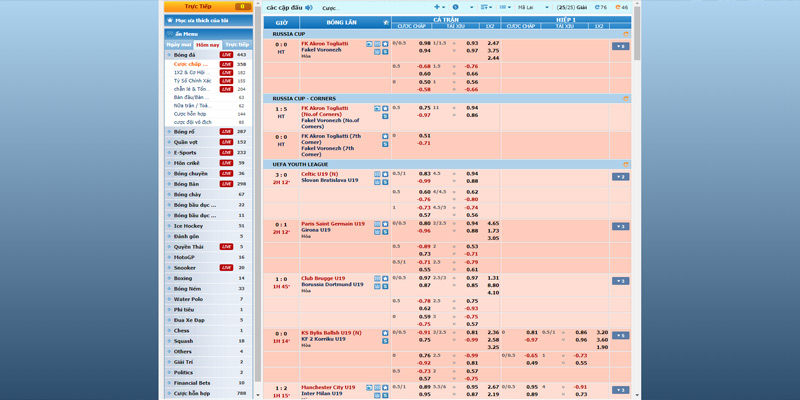Expand more bets for Club Brugge U19 match
Viewport: 800px width, 400px height.
pyautogui.click(x=620, y=281)
